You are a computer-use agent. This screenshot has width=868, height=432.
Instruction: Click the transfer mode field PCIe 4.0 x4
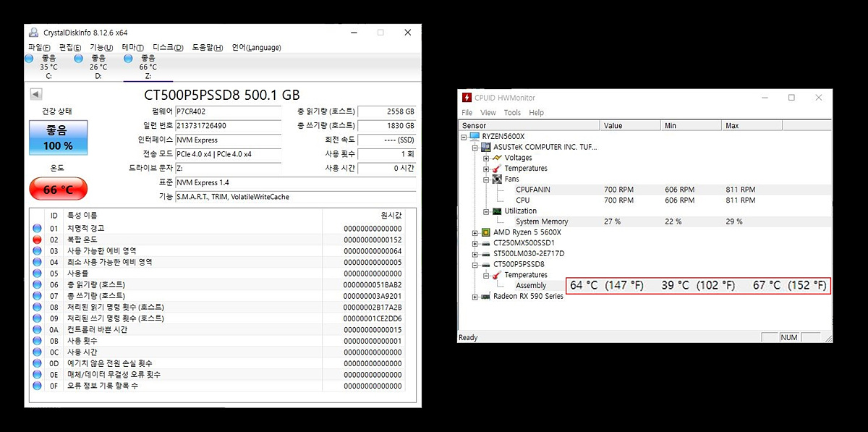point(228,154)
